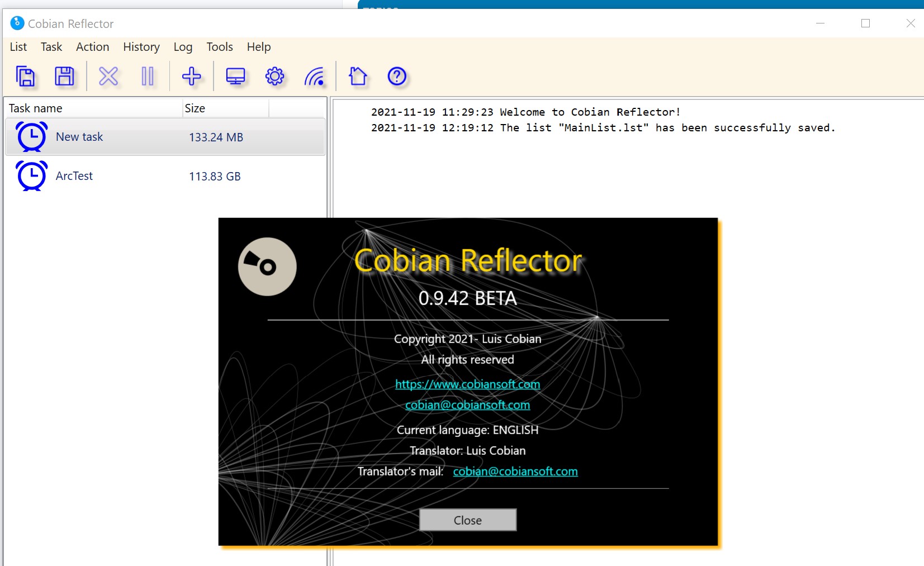Viewport: 924px width, 566px height.
Task: Click the MainList.lst saved log line
Action: [603, 128]
